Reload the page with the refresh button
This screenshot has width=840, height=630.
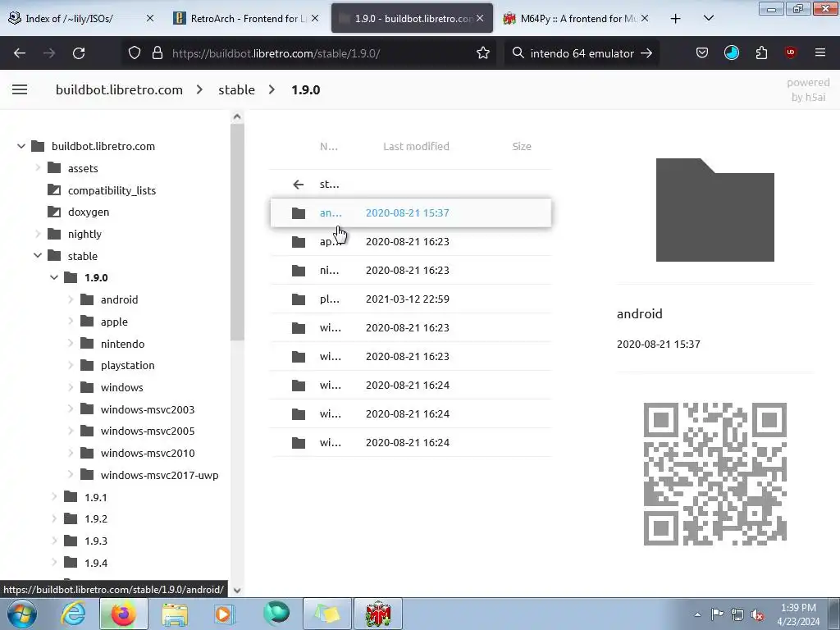pyautogui.click(x=79, y=53)
